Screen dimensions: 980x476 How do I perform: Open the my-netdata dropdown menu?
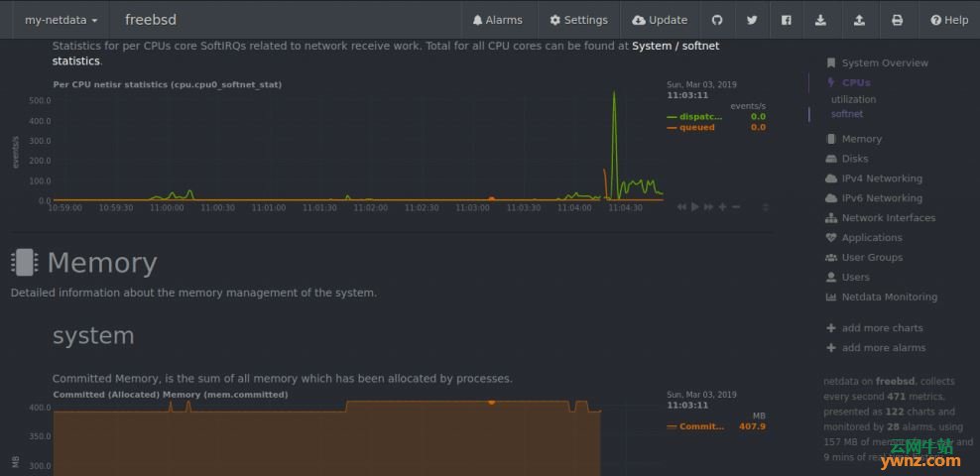(61, 20)
